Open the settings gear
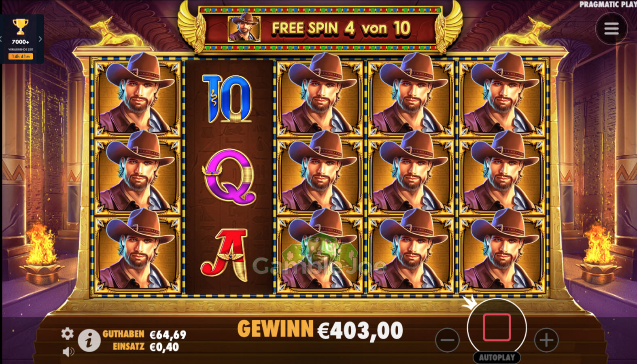This screenshot has width=637, height=364. [68, 333]
